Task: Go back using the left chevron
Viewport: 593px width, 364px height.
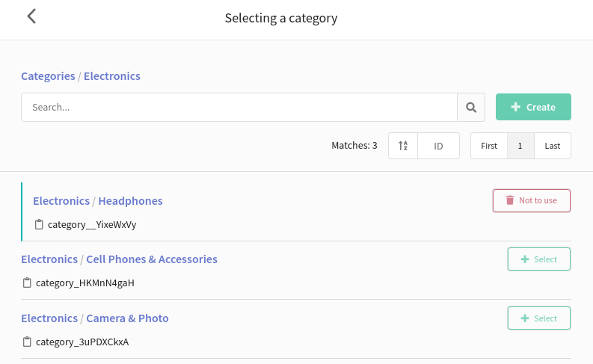Action: (x=31, y=16)
